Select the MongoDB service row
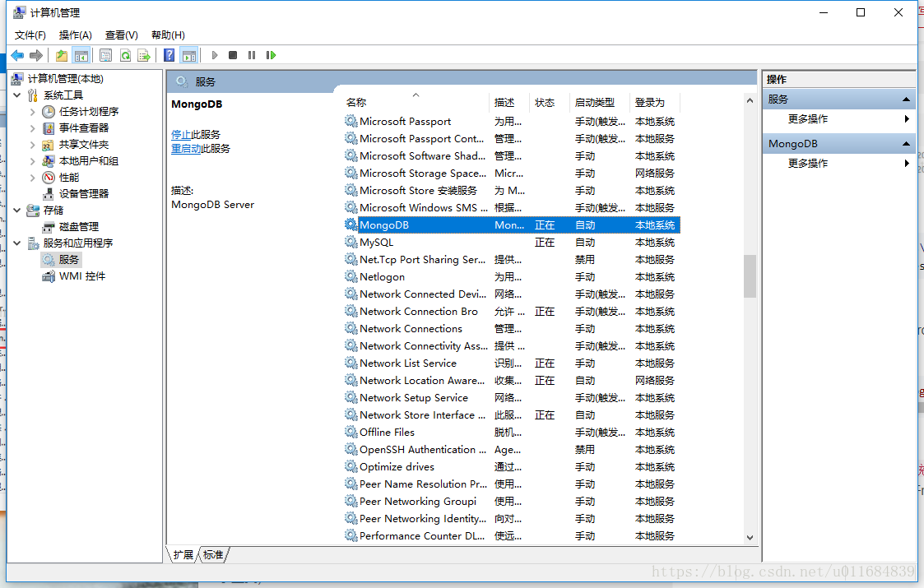The height and width of the screenshot is (588, 924). (x=512, y=225)
